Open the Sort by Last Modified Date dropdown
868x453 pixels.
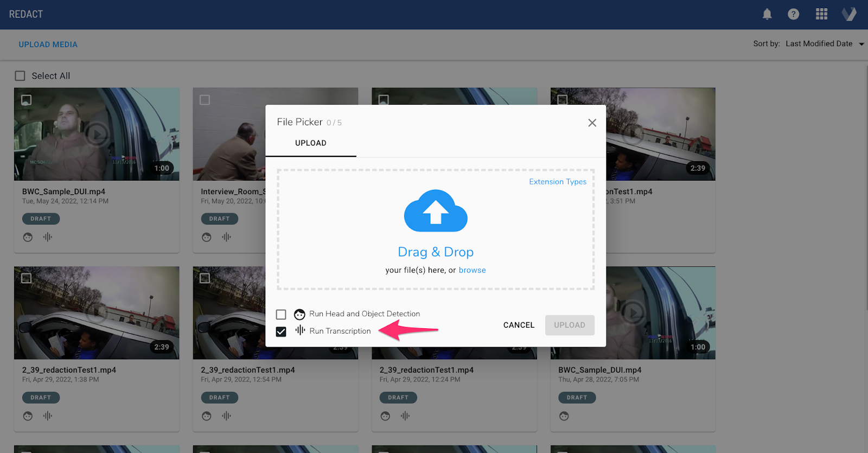(819, 44)
